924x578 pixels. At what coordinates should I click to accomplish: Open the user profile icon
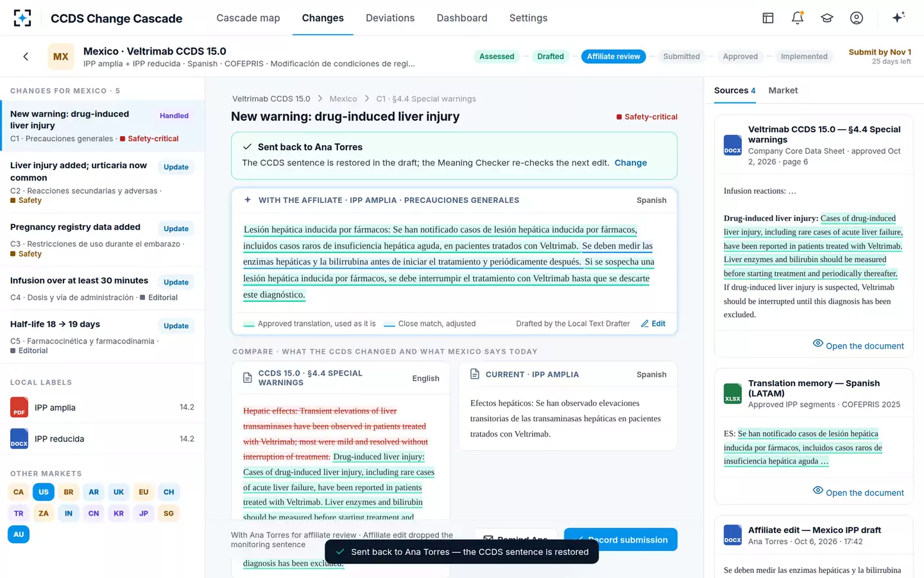click(857, 18)
